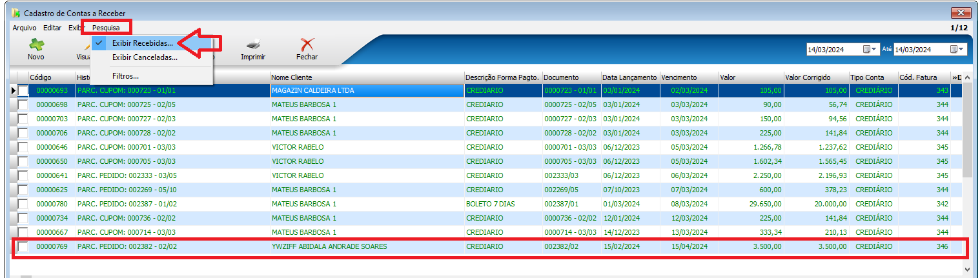
Task: Open the Arquivo menu
Action: 25,28
